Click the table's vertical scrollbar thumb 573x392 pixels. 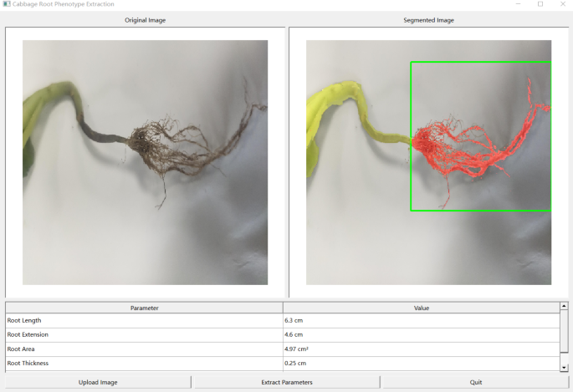pyautogui.click(x=564, y=331)
